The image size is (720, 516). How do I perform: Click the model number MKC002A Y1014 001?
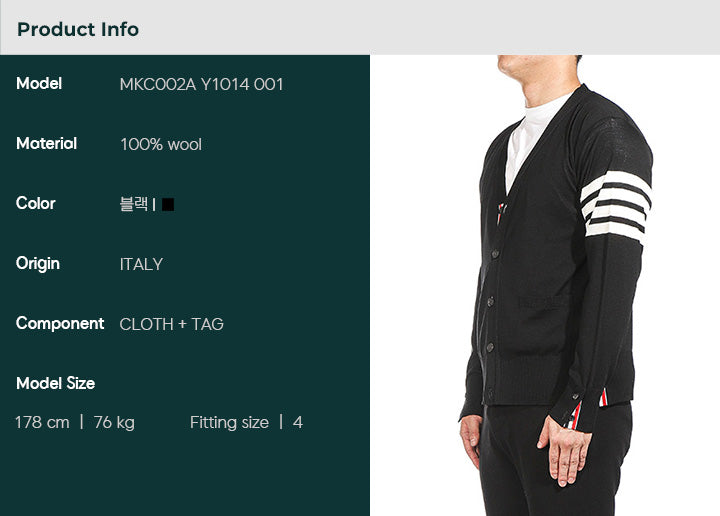(x=201, y=84)
